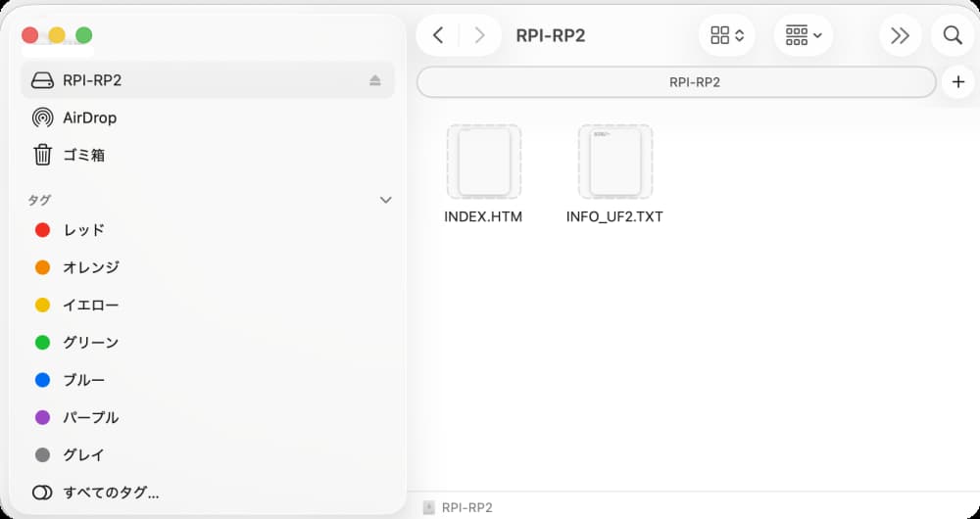The height and width of the screenshot is (519, 980).
Task: Collapse the タグ section chevron
Action: pyautogui.click(x=385, y=201)
